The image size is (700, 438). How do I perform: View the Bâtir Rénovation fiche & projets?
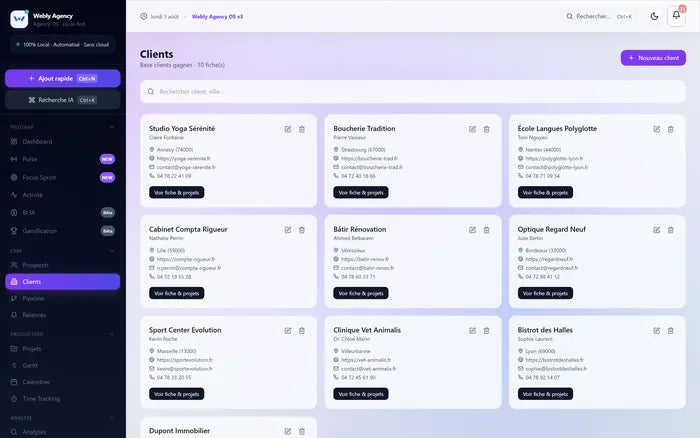[361, 293]
